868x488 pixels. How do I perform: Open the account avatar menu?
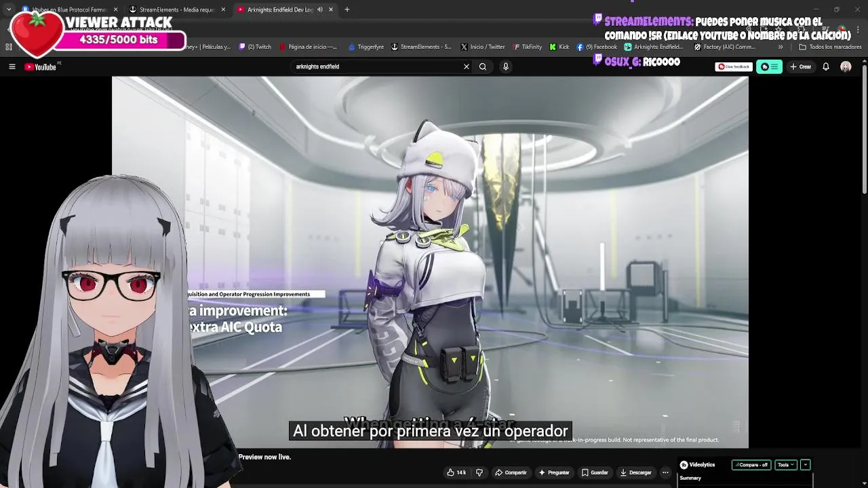(x=846, y=66)
